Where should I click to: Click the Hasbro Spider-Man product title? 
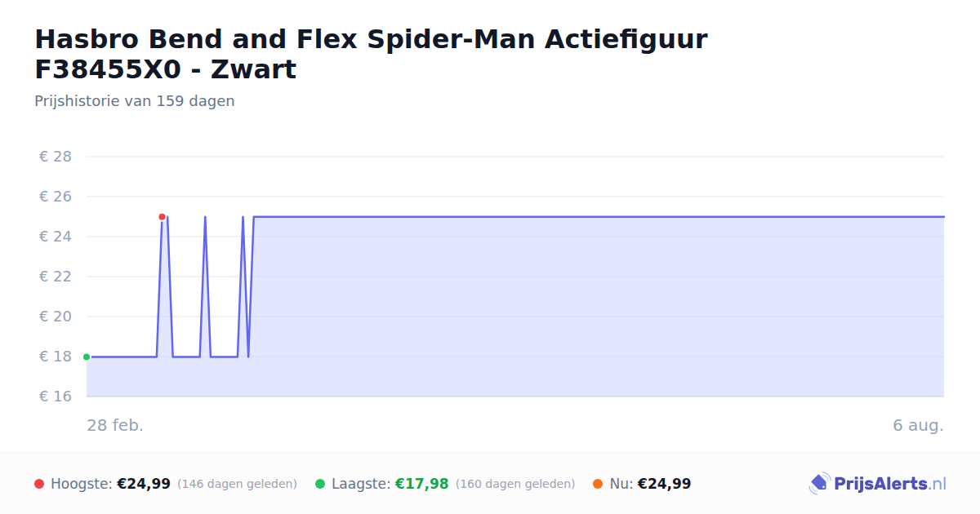(x=371, y=54)
